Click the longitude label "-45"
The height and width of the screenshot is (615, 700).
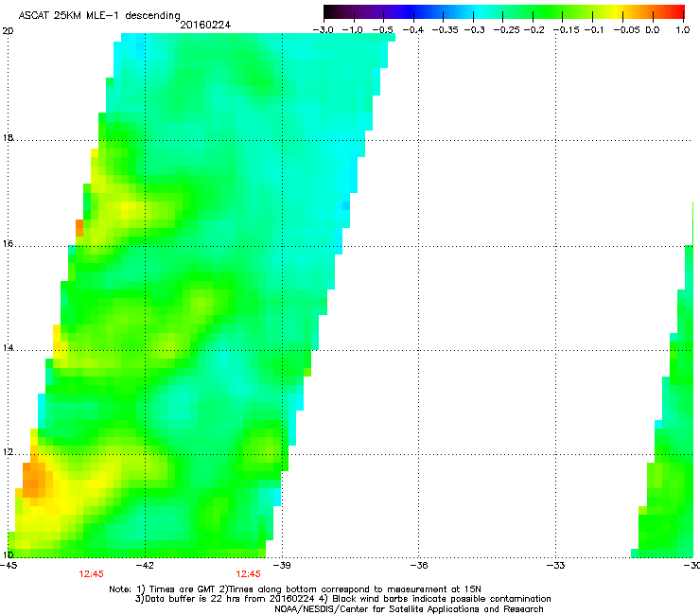pyautogui.click(x=9, y=566)
